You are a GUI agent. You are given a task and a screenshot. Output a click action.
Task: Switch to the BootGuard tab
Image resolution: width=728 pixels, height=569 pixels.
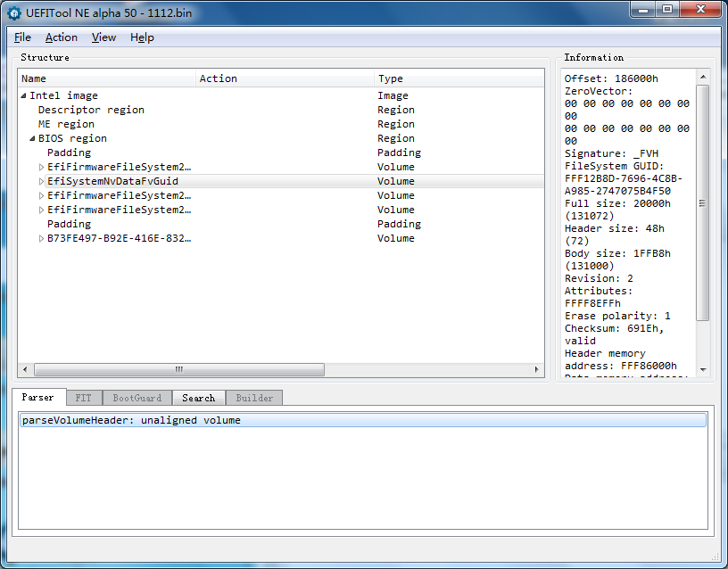point(137,398)
